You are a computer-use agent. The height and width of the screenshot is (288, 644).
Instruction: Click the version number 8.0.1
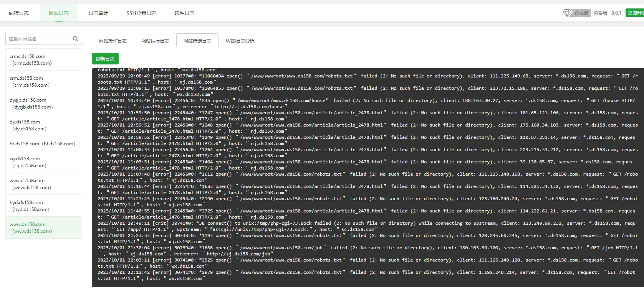point(616,13)
